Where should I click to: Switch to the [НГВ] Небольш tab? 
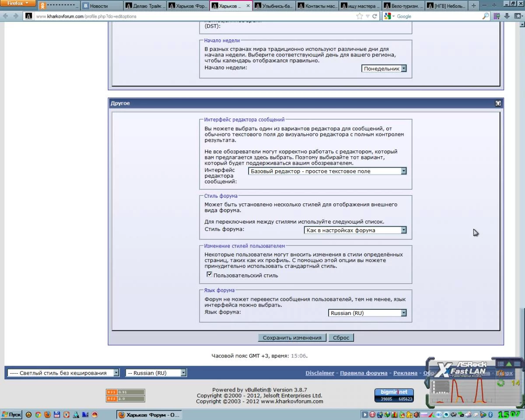[446, 6]
